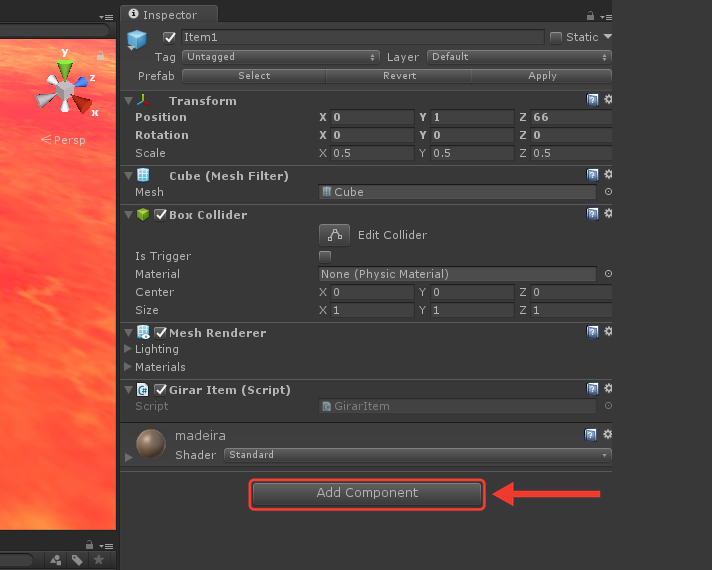Open Static dropdown arrow

coord(608,36)
